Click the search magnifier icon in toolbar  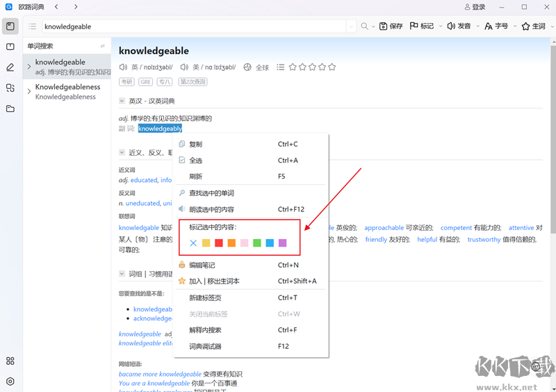tap(363, 26)
